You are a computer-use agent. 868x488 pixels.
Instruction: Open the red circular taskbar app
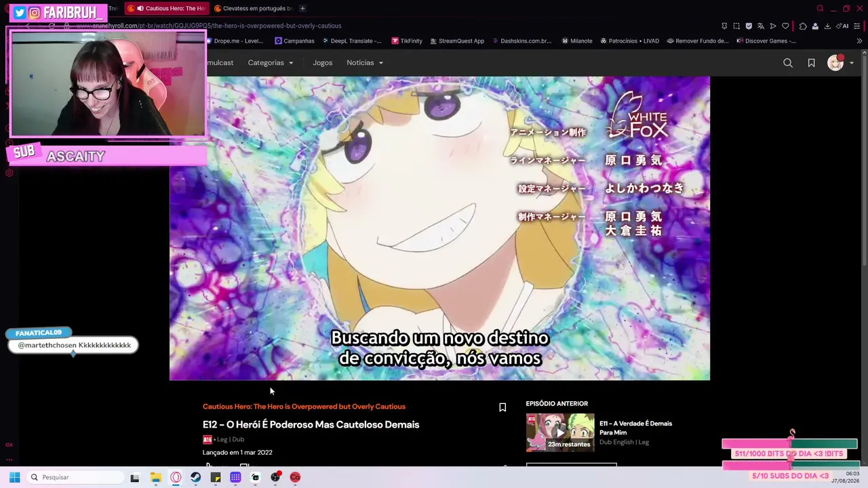(295, 477)
